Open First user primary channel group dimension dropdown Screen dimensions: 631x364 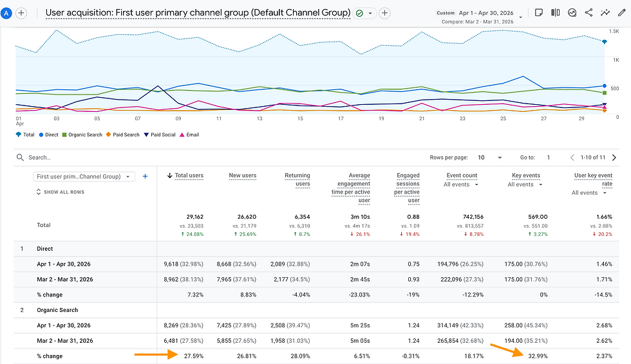click(84, 176)
